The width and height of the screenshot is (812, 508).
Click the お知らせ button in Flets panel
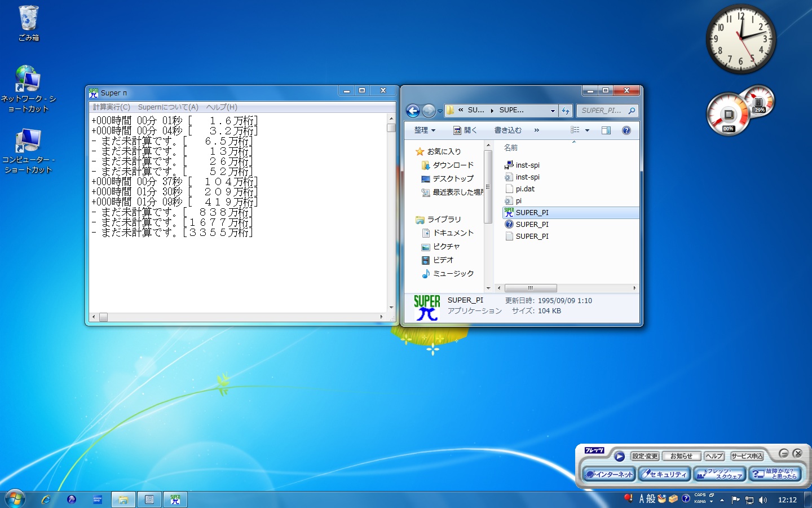(x=681, y=456)
